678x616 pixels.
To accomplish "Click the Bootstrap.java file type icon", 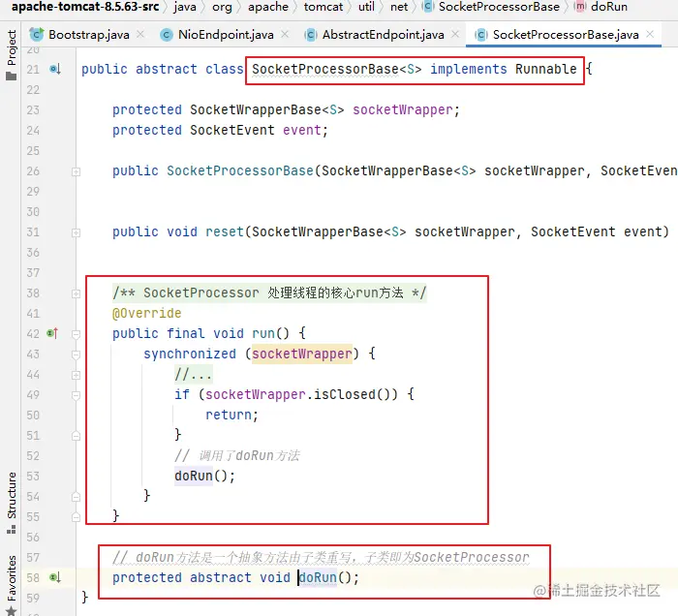I will pos(37,34).
